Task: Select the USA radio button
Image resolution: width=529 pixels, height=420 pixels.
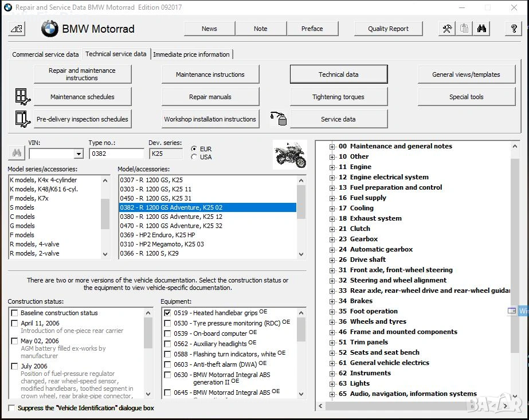Action: click(194, 157)
